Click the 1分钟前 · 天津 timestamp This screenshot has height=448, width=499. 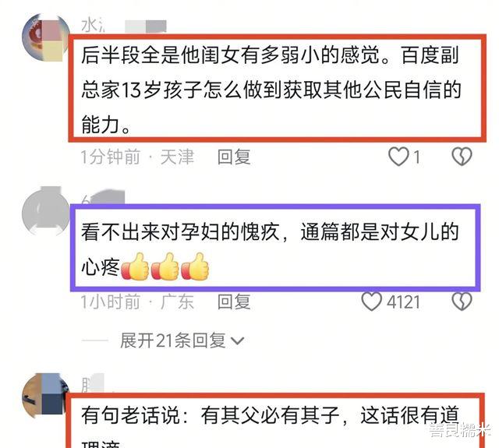pyautogui.click(x=137, y=157)
